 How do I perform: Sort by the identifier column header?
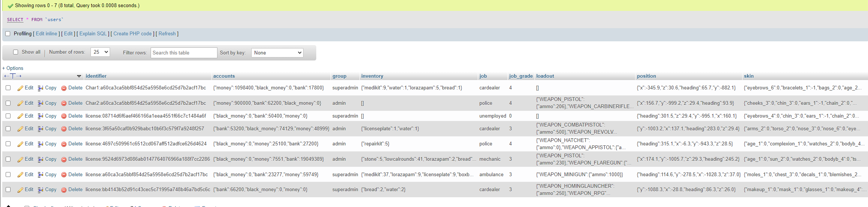point(96,76)
